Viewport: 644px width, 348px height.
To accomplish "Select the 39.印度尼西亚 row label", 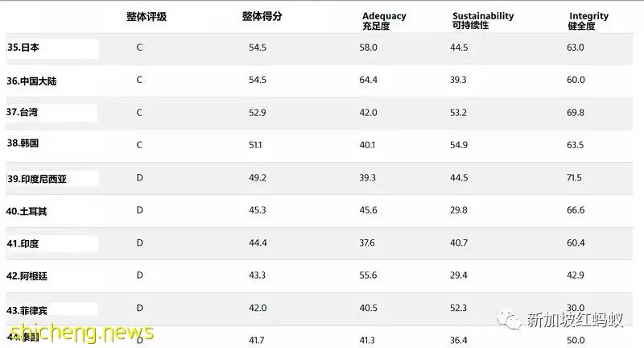I will tap(36, 179).
